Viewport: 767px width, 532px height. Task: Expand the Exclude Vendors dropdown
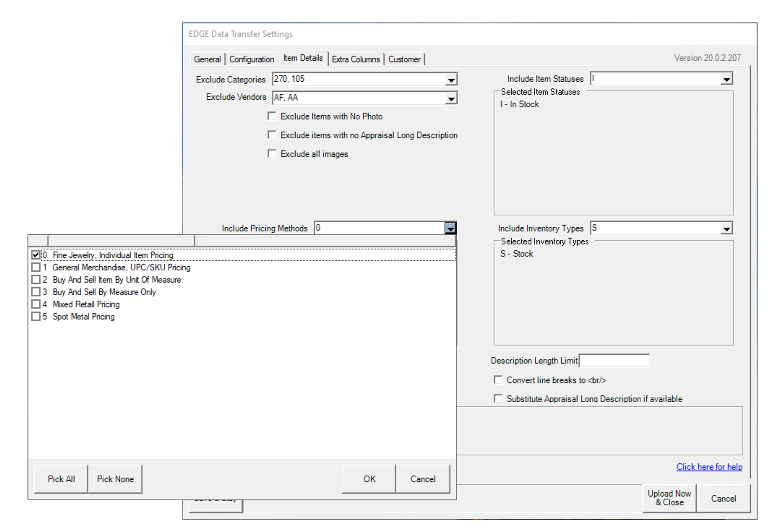point(451,98)
